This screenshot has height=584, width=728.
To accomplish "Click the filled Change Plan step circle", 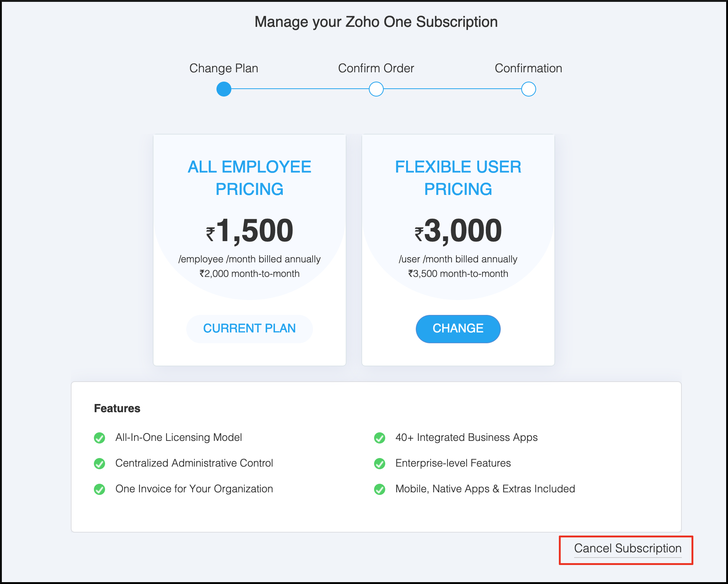I will [x=224, y=89].
